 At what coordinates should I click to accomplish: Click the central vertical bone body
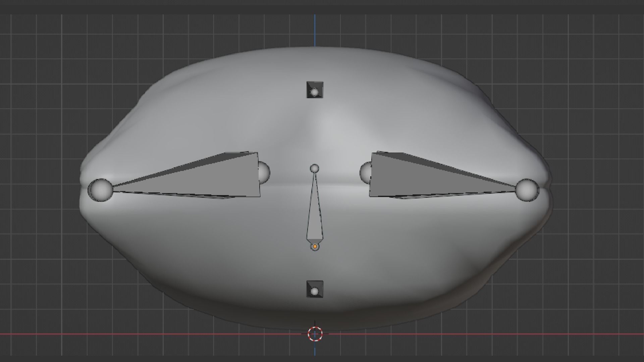[x=315, y=218]
